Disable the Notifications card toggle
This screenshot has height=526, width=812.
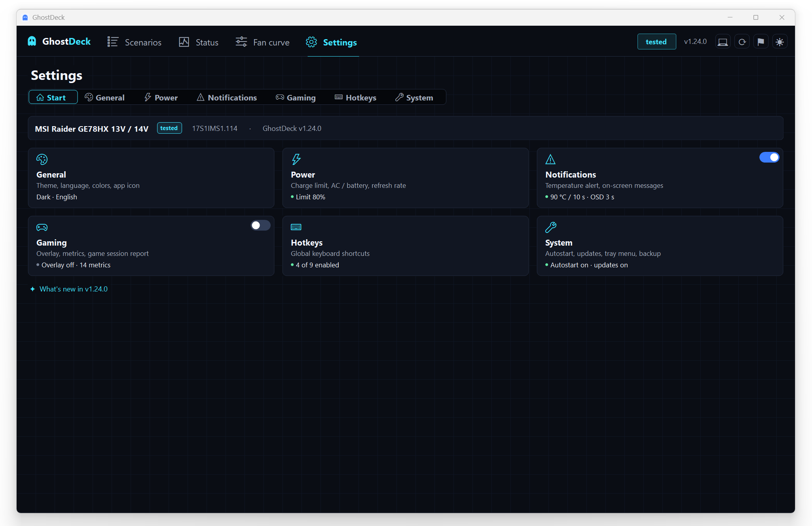tap(769, 157)
